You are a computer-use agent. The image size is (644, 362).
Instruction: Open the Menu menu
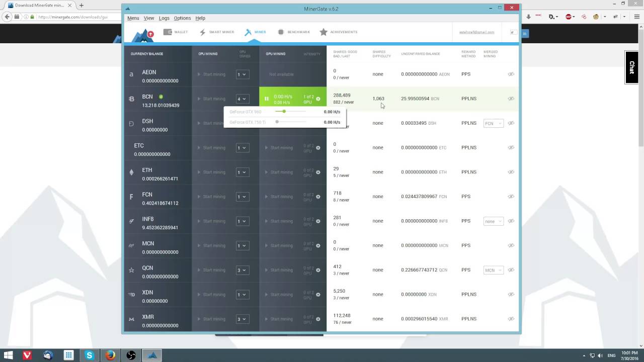point(133,18)
